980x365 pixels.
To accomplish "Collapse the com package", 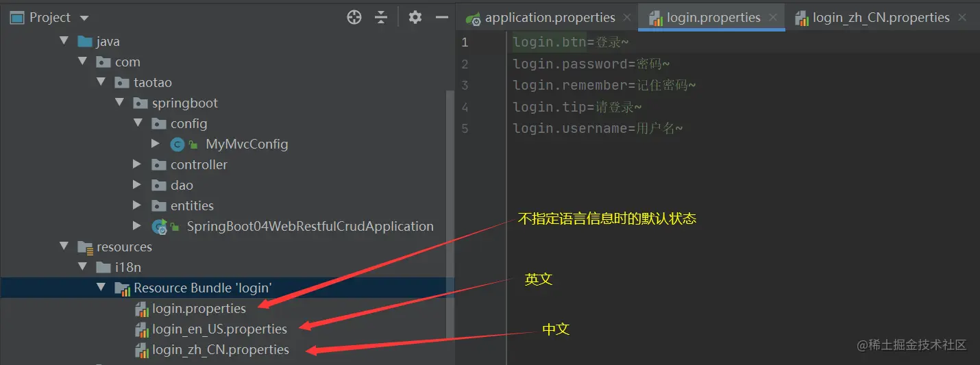I will pyautogui.click(x=82, y=62).
